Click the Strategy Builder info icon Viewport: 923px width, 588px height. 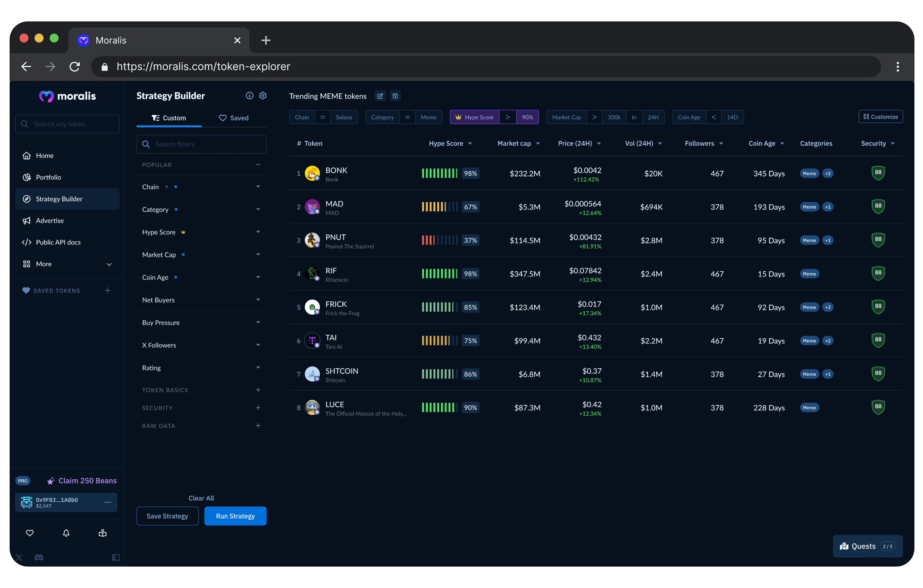250,95
